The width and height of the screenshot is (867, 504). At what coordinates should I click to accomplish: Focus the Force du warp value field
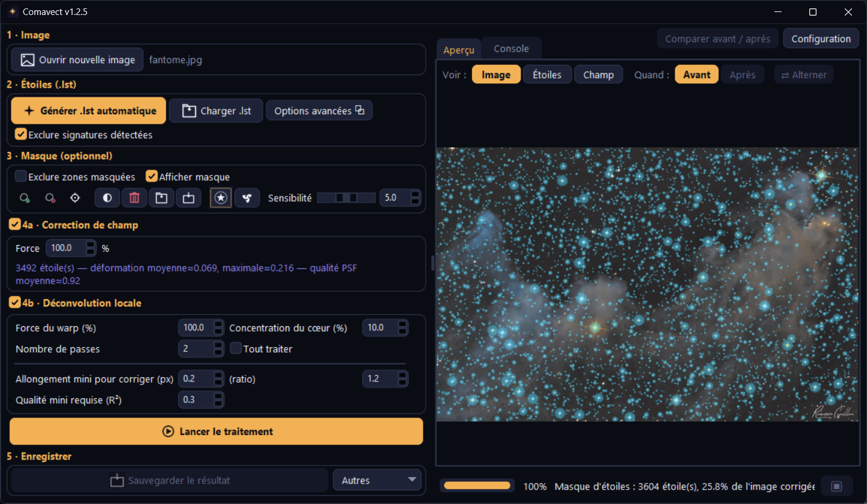pos(201,327)
